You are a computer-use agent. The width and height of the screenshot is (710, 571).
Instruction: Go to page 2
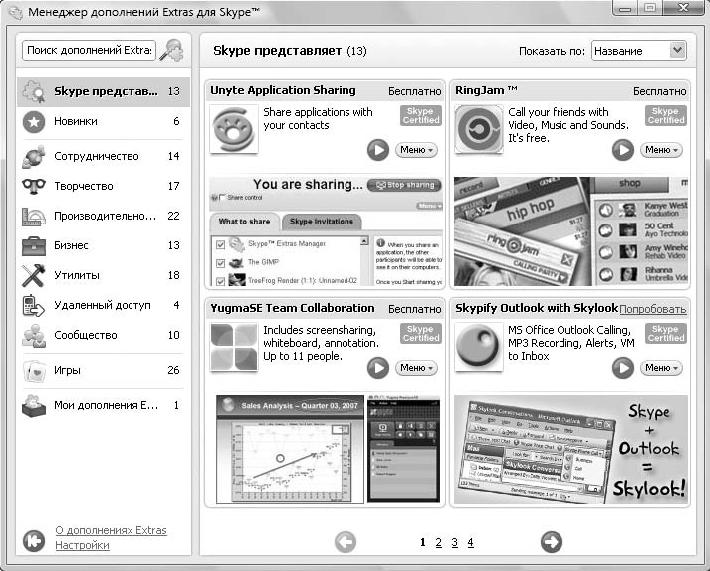pos(438,542)
